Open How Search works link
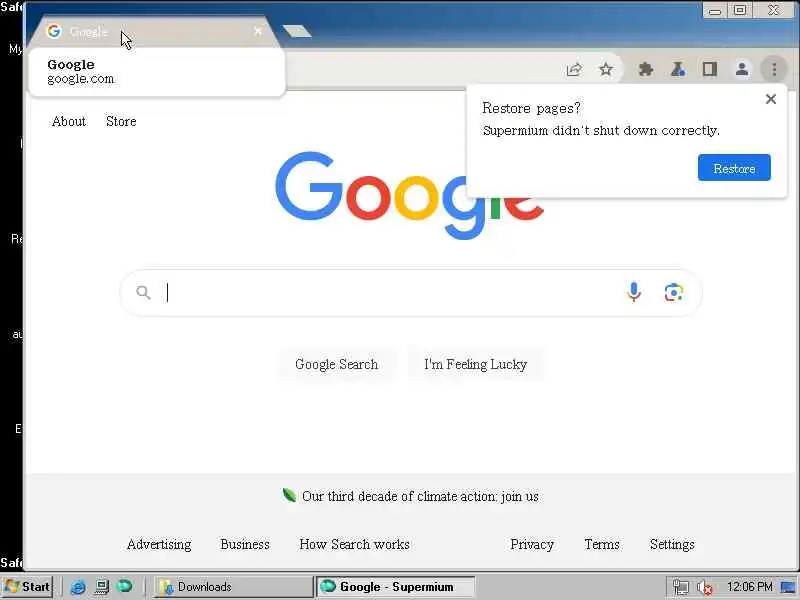 pyautogui.click(x=355, y=544)
